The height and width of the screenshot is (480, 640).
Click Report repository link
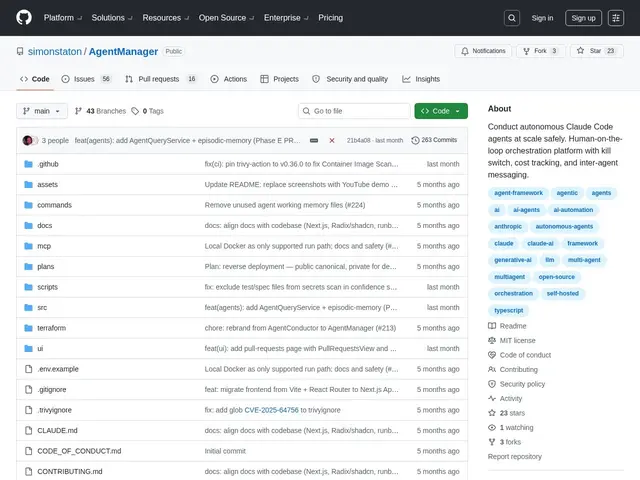(515, 457)
